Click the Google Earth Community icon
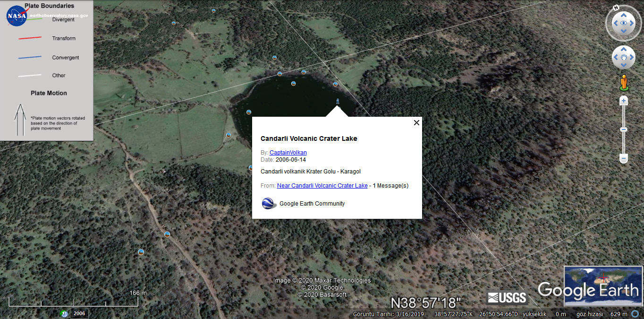Image resolution: width=644 pixels, height=319 pixels. [x=269, y=204]
